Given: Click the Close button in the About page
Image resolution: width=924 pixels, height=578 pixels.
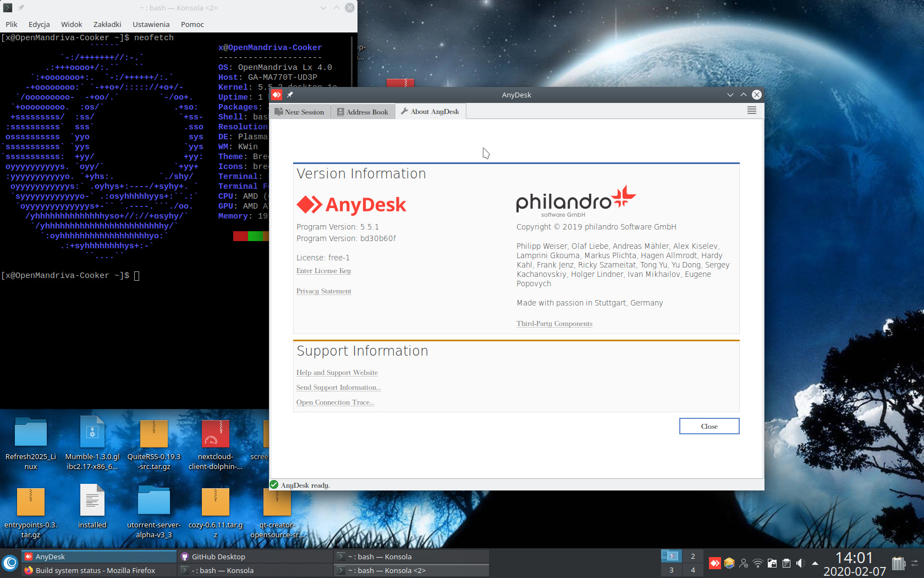Looking at the screenshot, I should [709, 426].
